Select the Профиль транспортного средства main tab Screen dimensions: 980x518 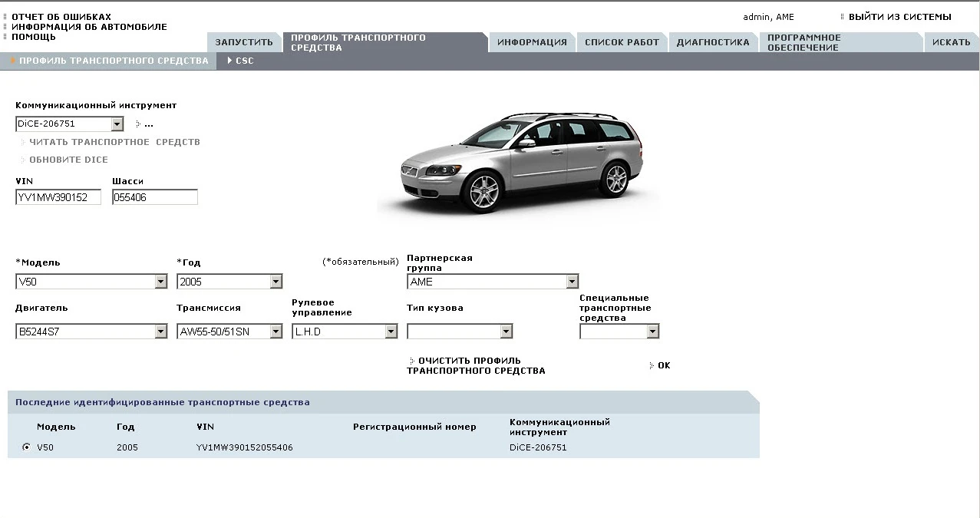(x=385, y=42)
